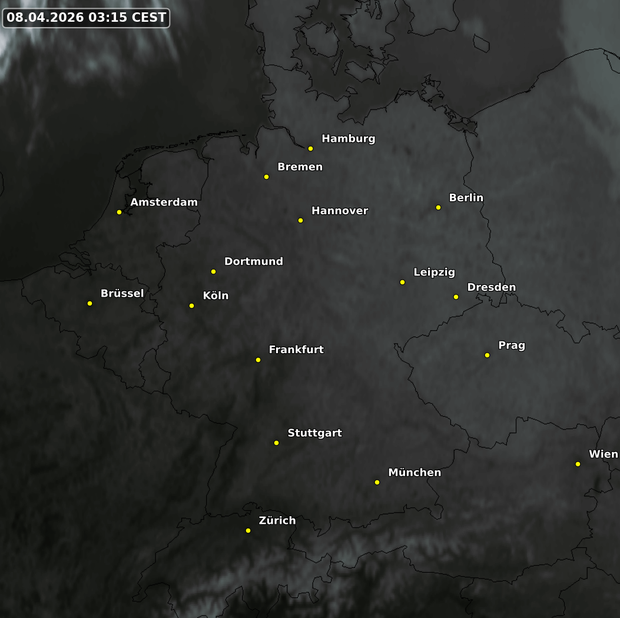
Task: Click the Wien yellow marker dot
Action: tap(578, 464)
